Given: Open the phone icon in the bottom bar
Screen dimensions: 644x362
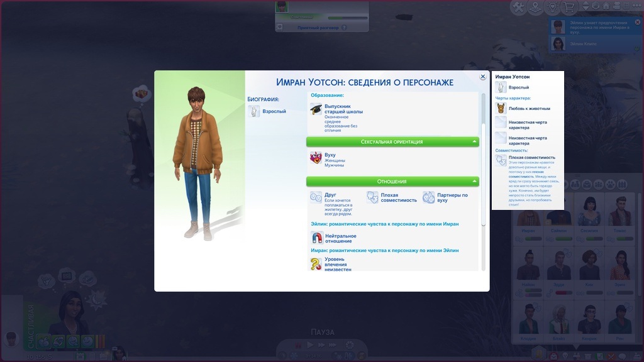Looking at the screenshot, I should 93,356.
